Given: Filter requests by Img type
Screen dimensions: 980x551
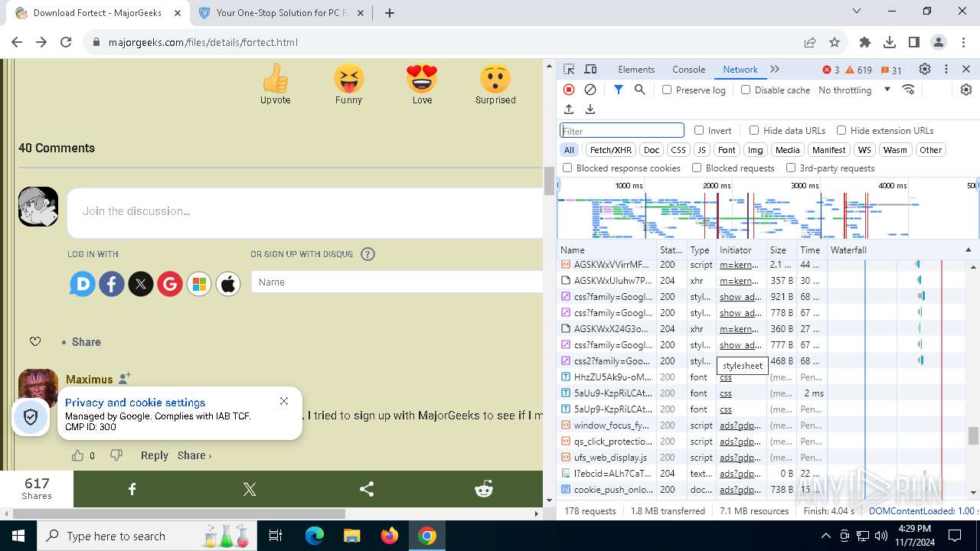Looking at the screenshot, I should (756, 150).
